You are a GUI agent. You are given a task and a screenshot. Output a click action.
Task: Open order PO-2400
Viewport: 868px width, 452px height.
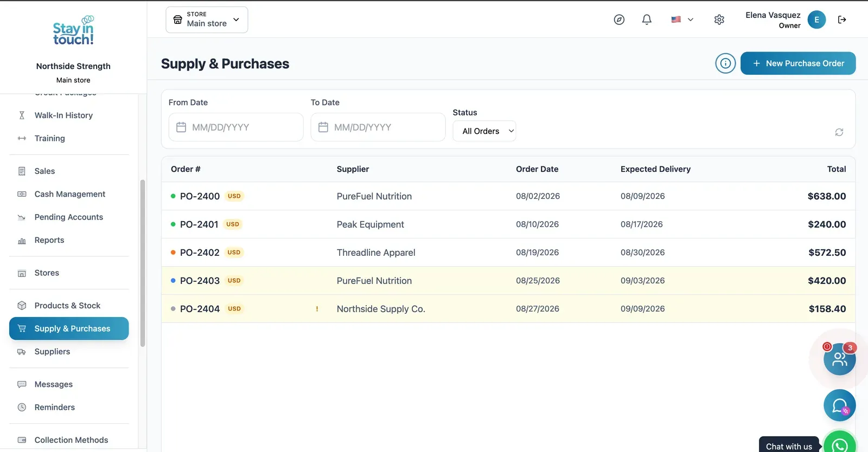point(200,196)
